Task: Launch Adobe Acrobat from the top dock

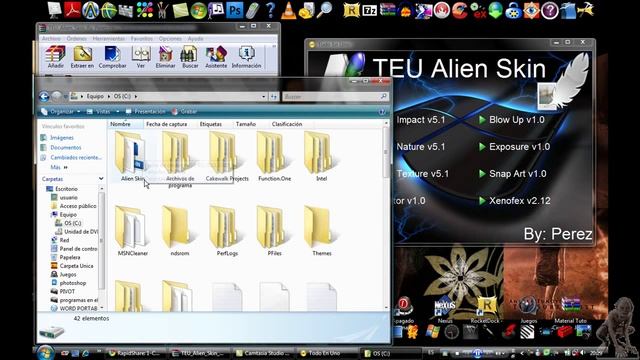Action: tap(72, 10)
